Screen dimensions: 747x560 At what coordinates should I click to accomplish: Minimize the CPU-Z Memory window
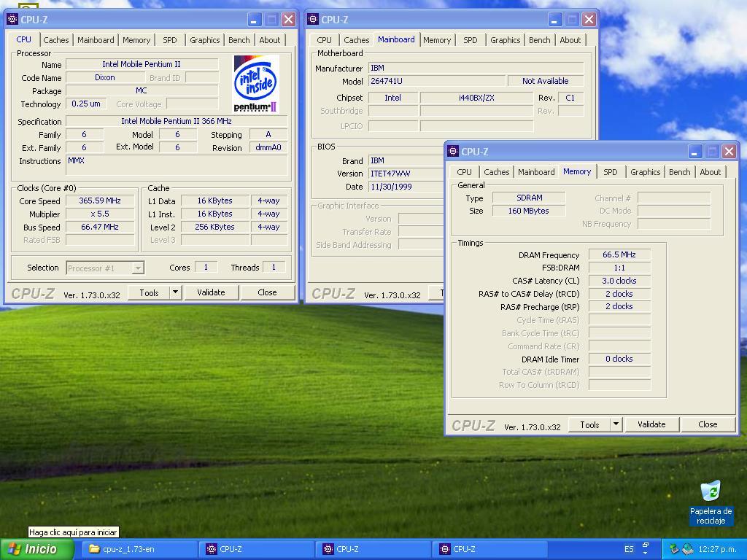click(x=695, y=152)
